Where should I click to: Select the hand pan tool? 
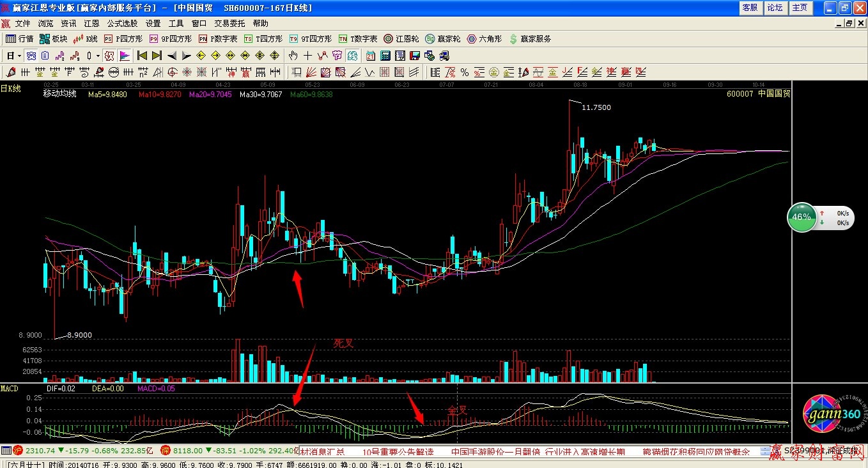[293, 56]
